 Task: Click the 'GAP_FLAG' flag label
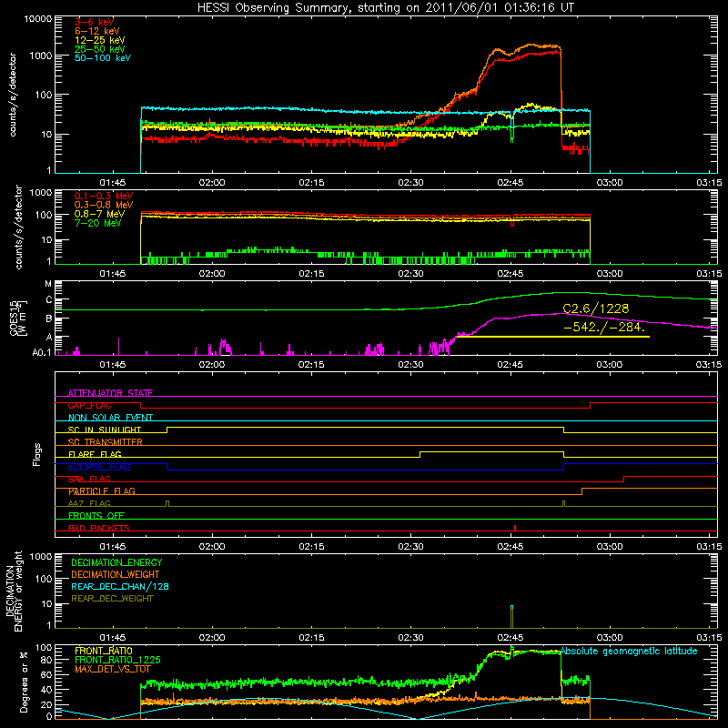coord(89,405)
